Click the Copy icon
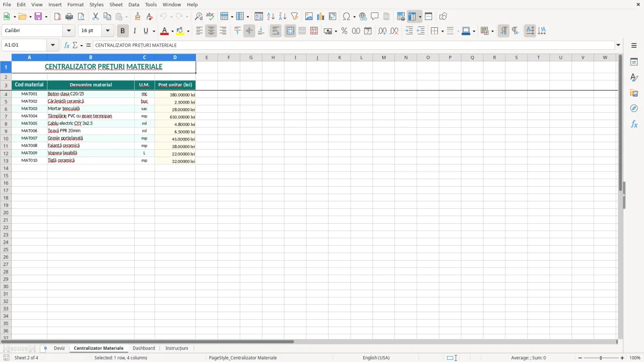This screenshot has height=362, width=644. pyautogui.click(x=107, y=17)
